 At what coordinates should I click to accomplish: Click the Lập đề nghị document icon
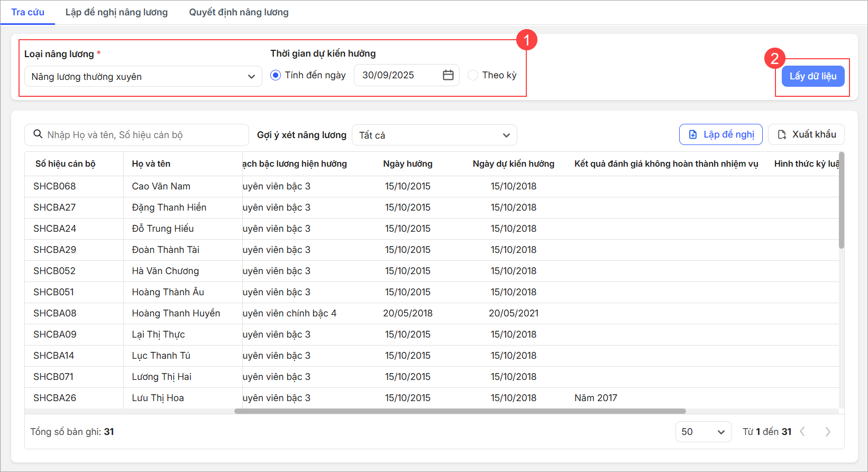693,135
